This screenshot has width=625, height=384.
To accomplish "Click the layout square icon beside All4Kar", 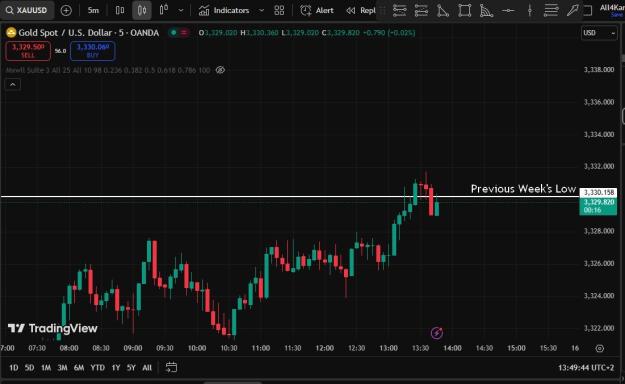I will (588, 11).
